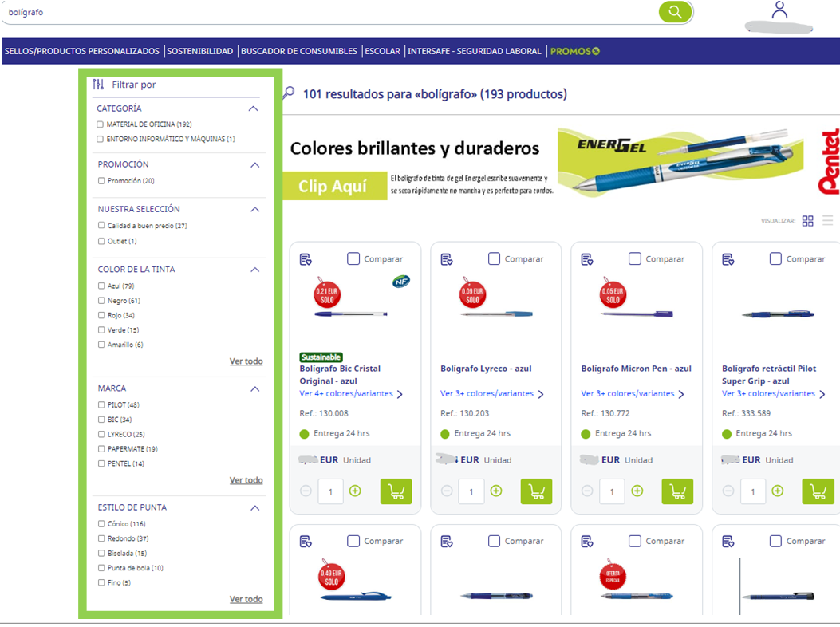
Task: Open the Promos menu item
Action: [x=575, y=51]
